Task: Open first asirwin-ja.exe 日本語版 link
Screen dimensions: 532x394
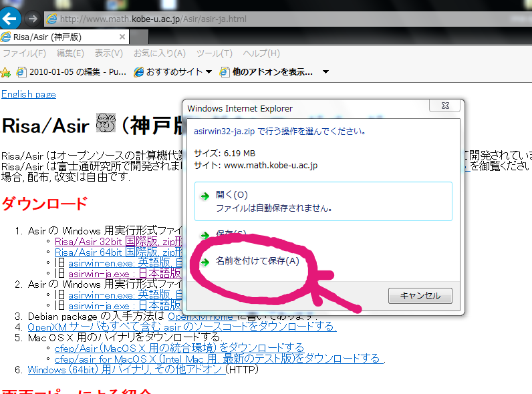Action: pos(124,274)
